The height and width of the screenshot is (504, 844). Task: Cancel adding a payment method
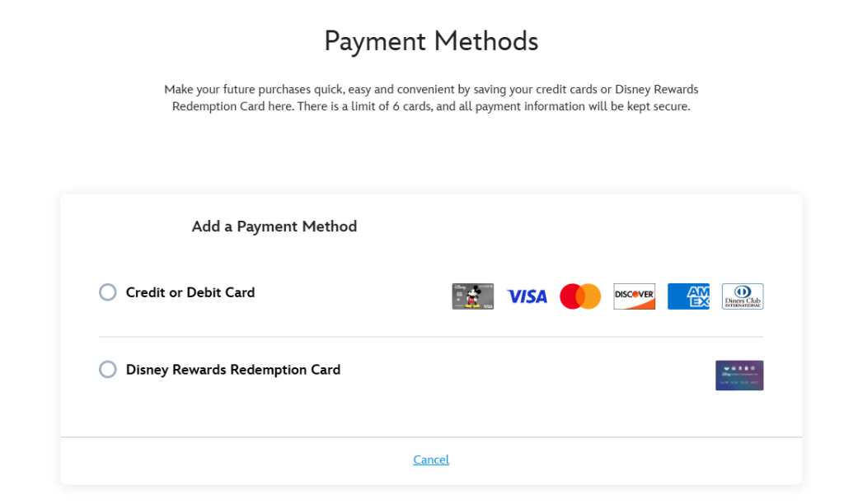click(431, 460)
